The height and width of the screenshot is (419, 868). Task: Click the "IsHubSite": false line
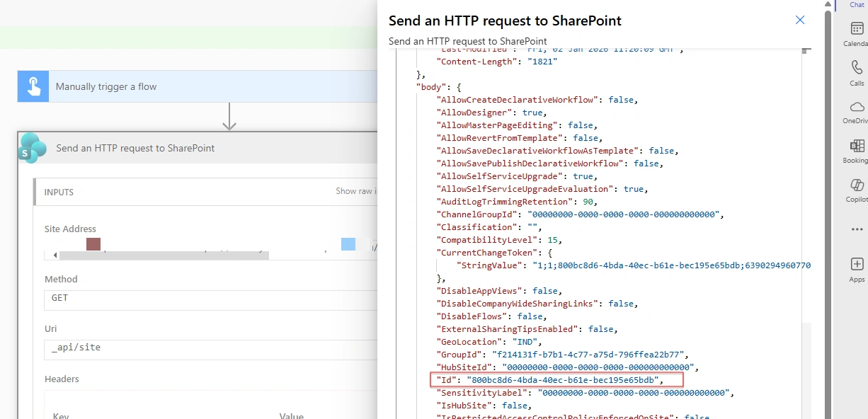485,406
